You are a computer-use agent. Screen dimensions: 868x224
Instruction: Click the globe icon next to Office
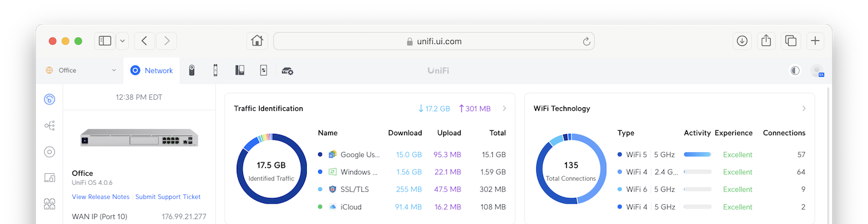(x=49, y=71)
